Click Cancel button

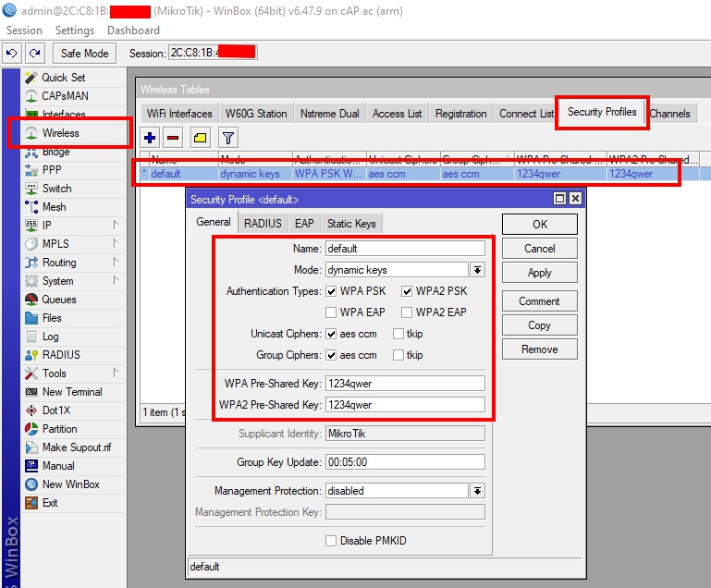point(540,249)
